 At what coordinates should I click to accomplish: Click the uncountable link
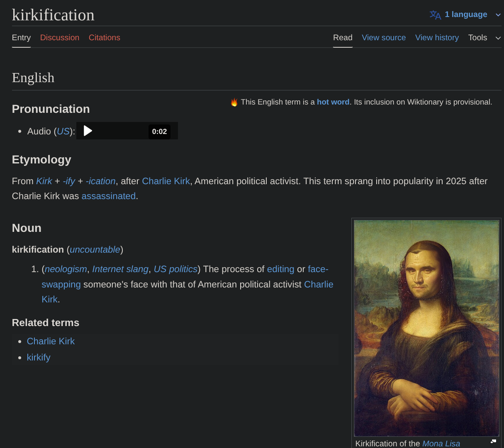point(95,250)
